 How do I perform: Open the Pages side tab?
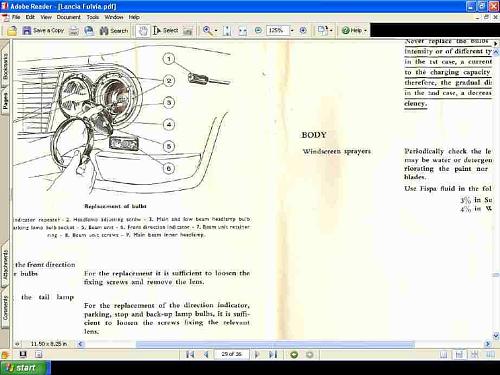click(5, 101)
